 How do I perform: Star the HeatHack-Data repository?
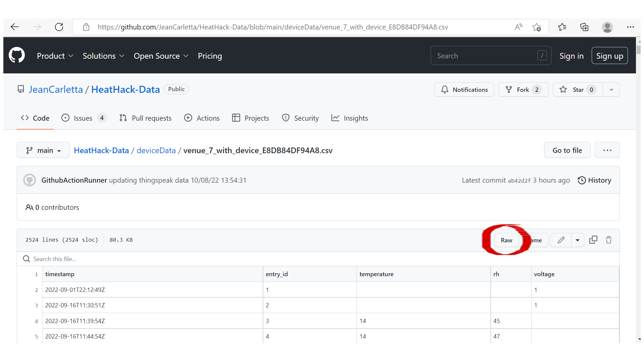pos(578,90)
